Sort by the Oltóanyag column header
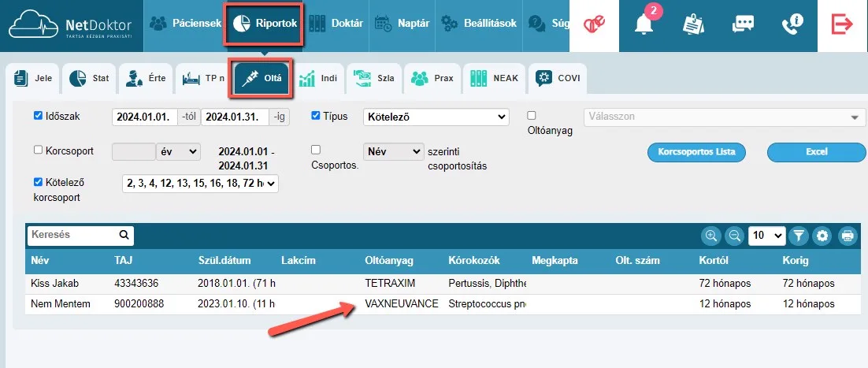 click(389, 261)
